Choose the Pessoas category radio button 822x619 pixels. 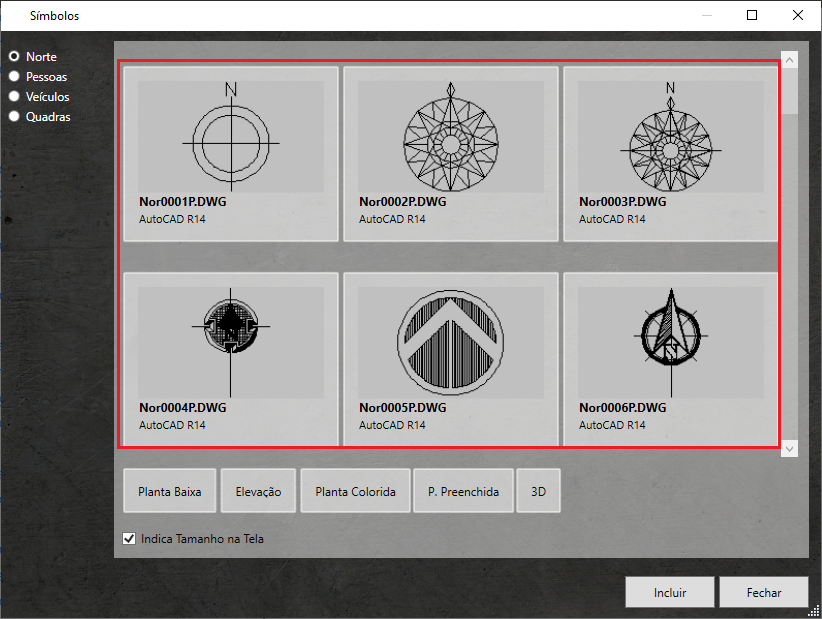coord(15,76)
